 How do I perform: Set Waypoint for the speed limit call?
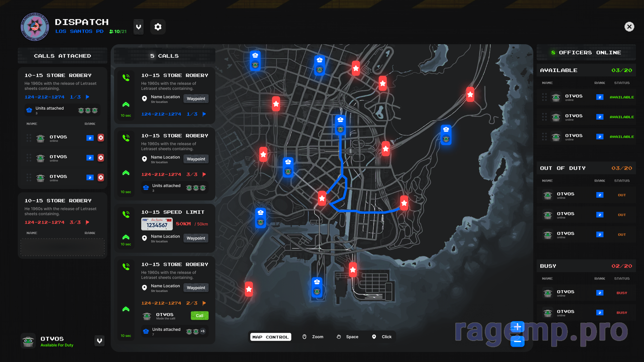[x=196, y=238]
